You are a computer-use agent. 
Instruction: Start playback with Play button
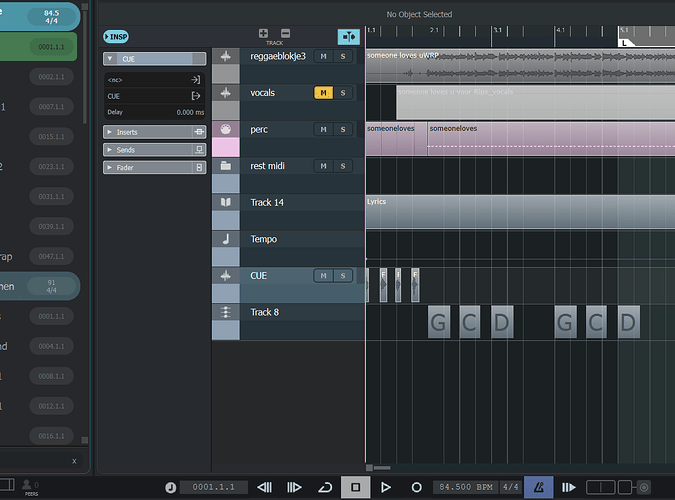pyautogui.click(x=386, y=488)
